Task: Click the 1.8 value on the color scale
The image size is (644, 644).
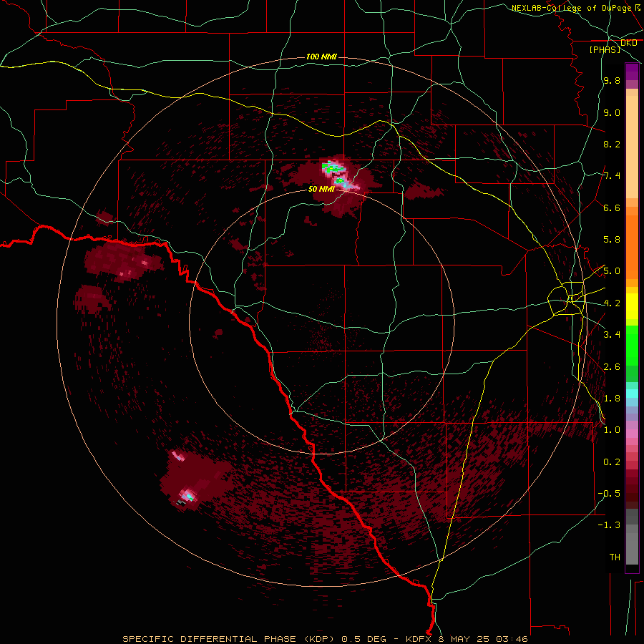Action: (x=612, y=399)
